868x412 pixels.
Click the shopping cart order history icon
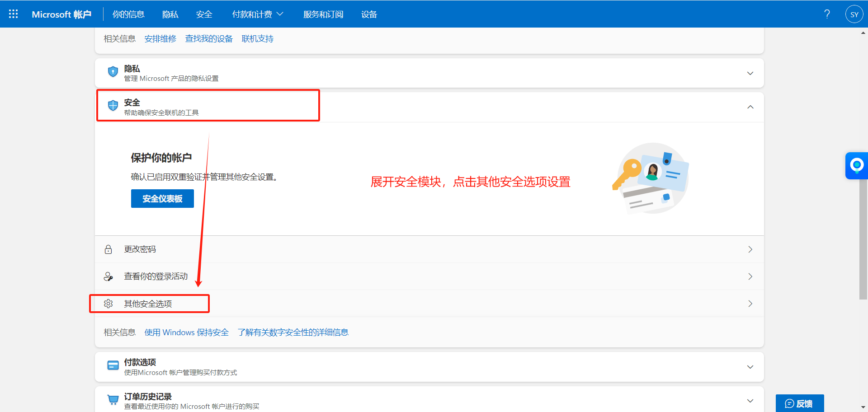pyautogui.click(x=113, y=399)
